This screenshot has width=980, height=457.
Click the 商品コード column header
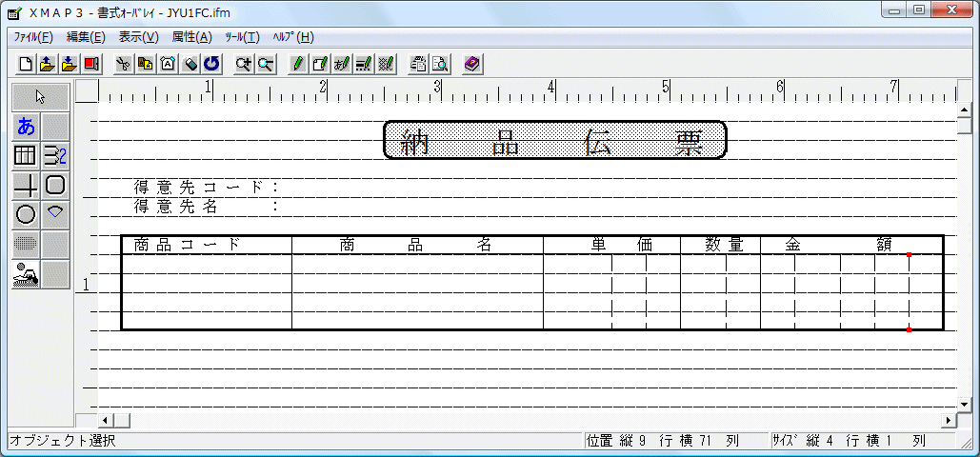[187, 246]
